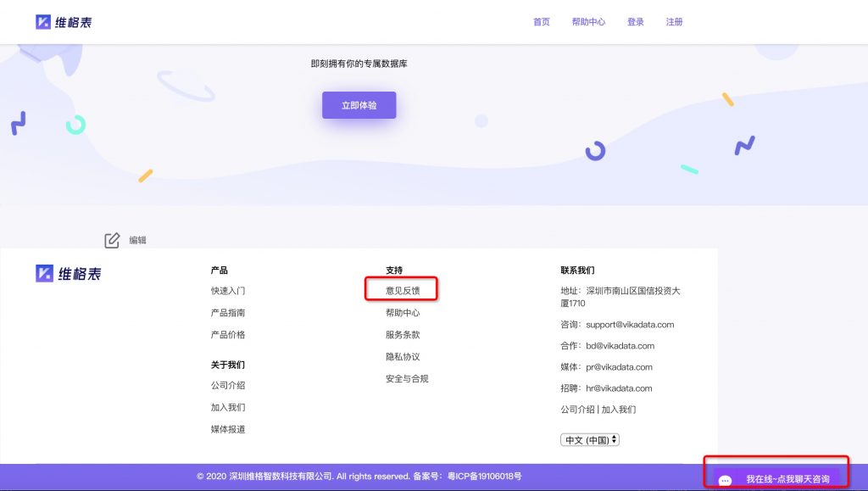The height and width of the screenshot is (491, 868).
Task: Open the 中文 (中国) language dropdown
Action: tap(590, 440)
